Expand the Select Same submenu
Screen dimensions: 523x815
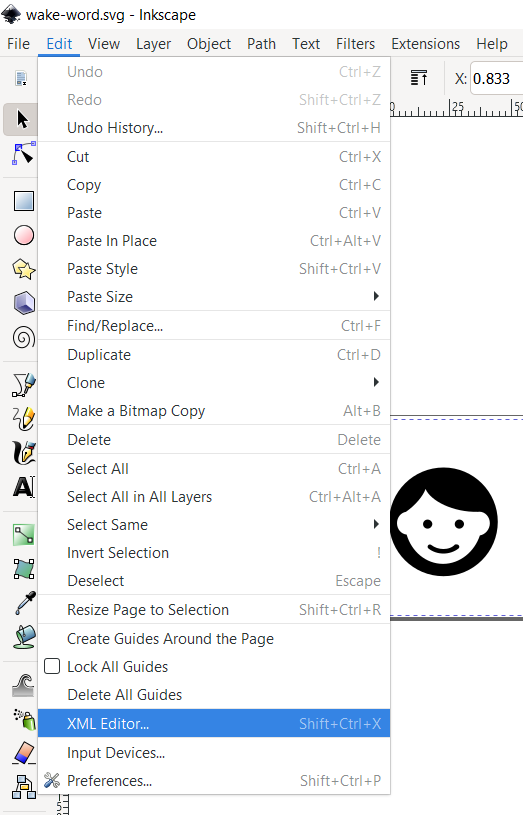point(214,524)
